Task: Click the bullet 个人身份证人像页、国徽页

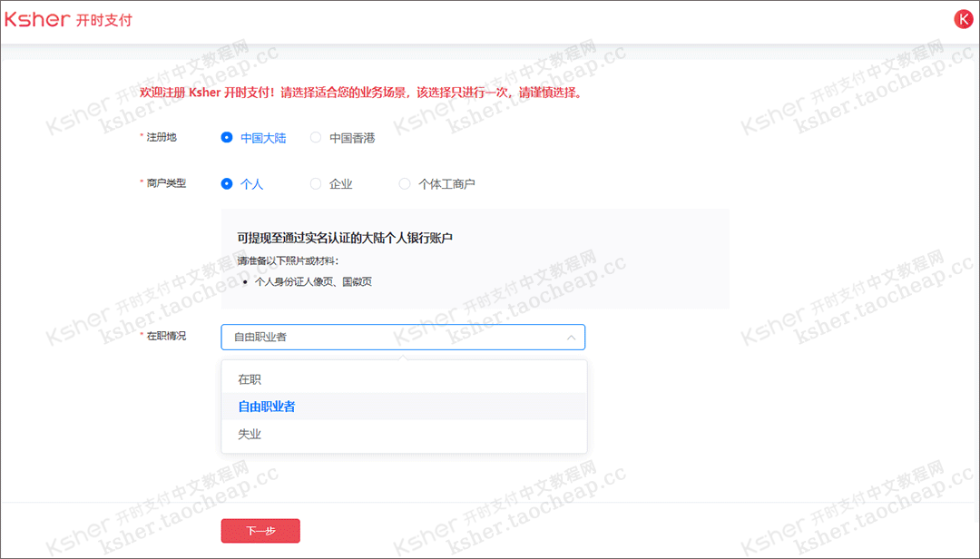Action: 313,282
